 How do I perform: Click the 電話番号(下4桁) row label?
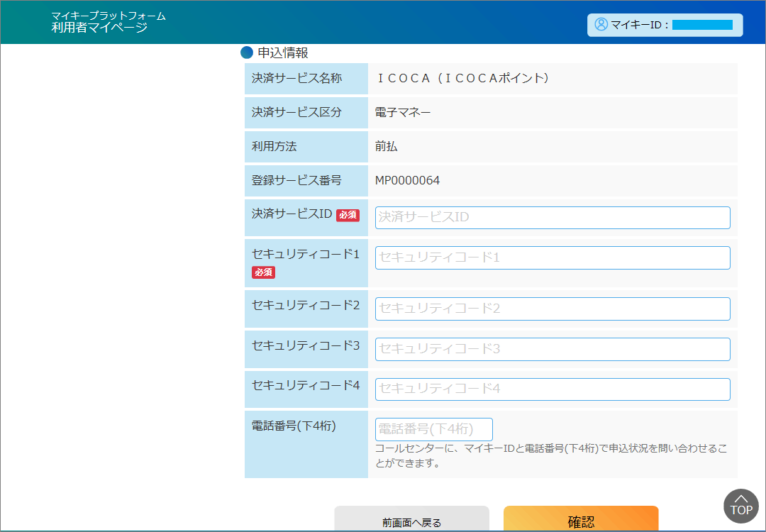294,426
